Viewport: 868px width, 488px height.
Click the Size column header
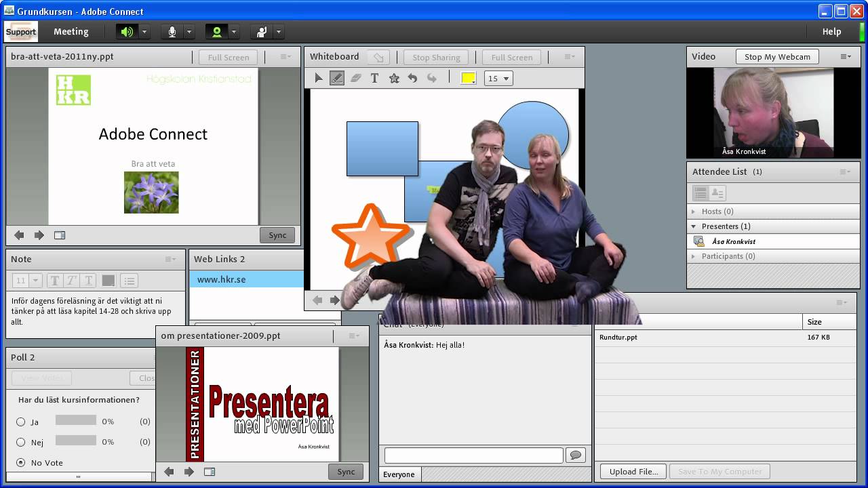pyautogui.click(x=829, y=322)
